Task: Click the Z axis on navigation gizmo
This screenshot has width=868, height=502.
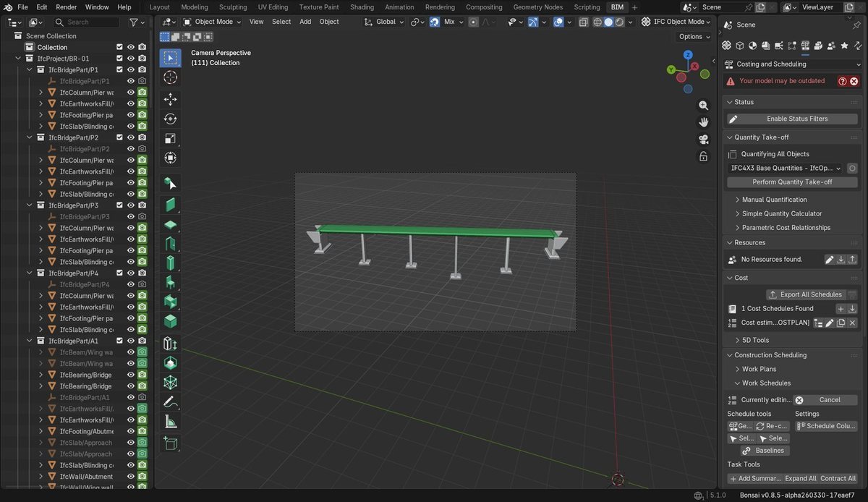Action: (x=688, y=55)
